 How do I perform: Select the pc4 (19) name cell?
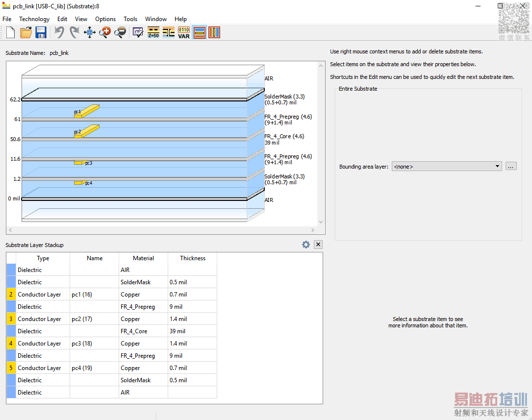pyautogui.click(x=94, y=368)
